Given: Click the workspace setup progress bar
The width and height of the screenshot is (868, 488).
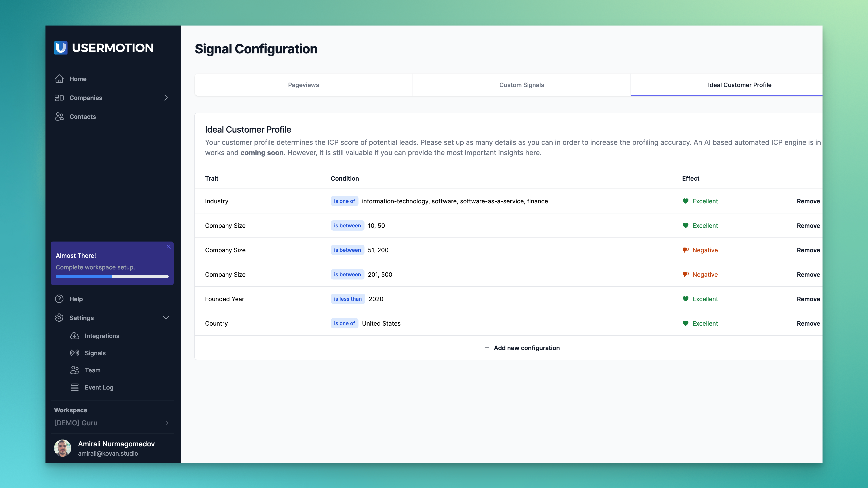Looking at the screenshot, I should point(112,277).
